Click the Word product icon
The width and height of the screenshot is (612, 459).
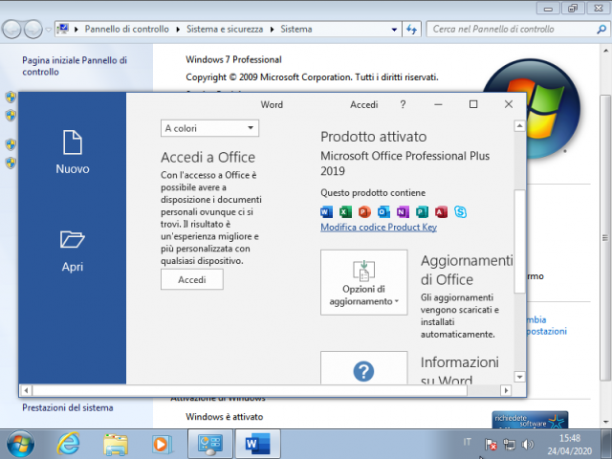pyautogui.click(x=326, y=212)
